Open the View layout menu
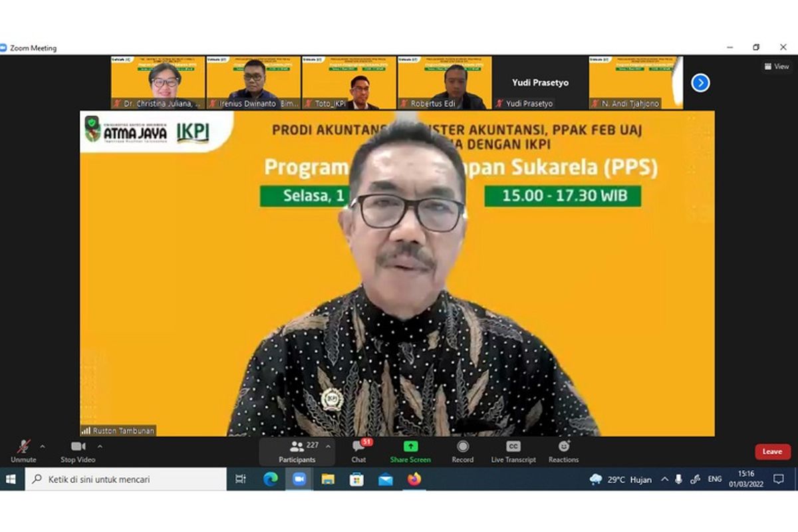The height and width of the screenshot is (532, 798). tap(777, 66)
